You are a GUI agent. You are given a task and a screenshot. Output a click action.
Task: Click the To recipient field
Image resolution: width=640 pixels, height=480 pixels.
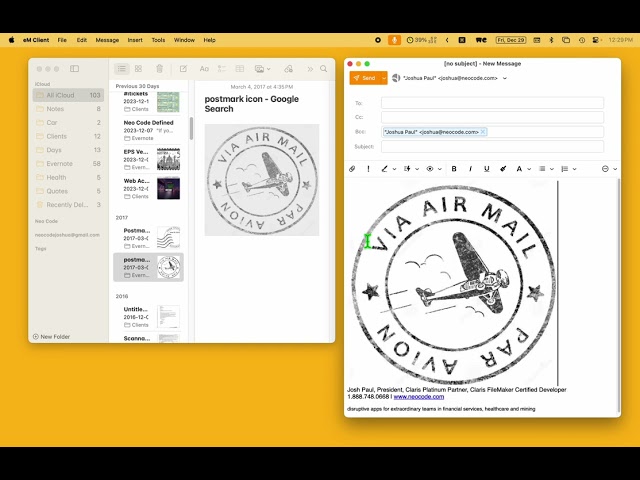pos(492,103)
